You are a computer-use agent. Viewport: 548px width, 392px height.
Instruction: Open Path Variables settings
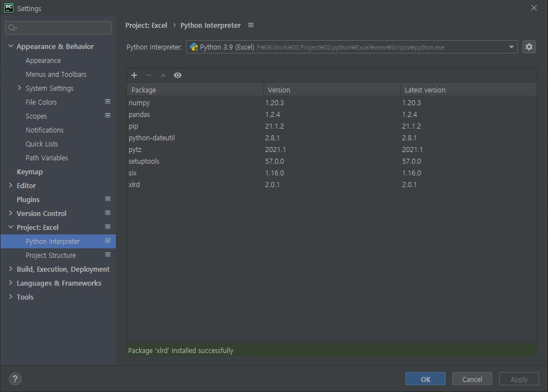point(46,158)
